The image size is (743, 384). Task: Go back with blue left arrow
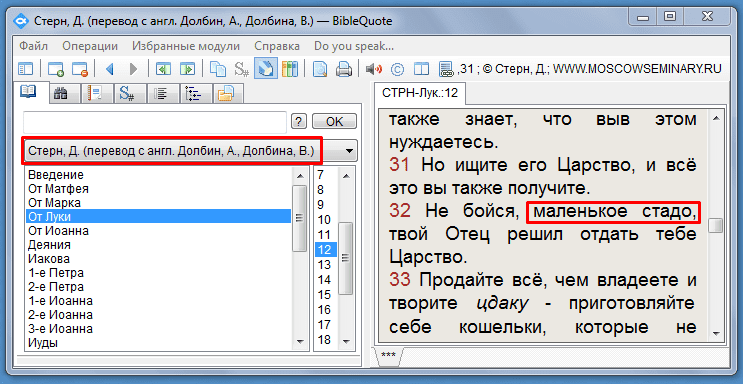point(110,69)
